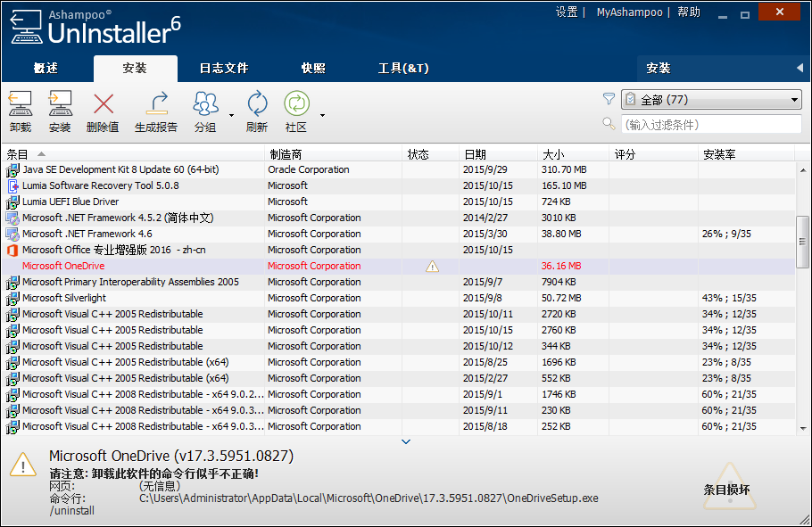Click the filter condition input field
The height and width of the screenshot is (527, 812).
pos(710,125)
